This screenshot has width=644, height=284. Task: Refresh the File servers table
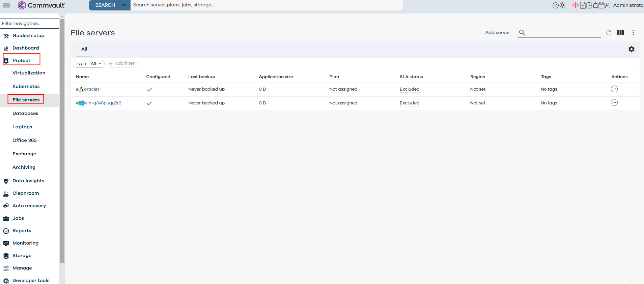click(x=609, y=33)
